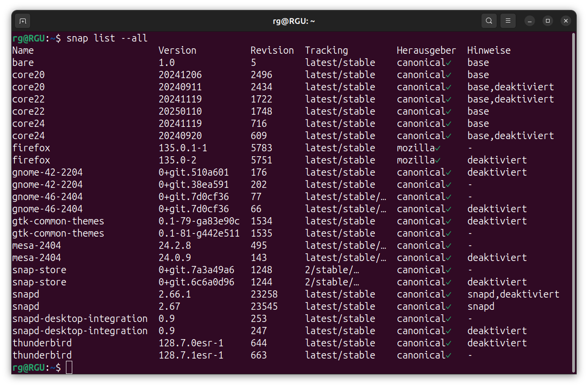This screenshot has width=588, height=387.
Task: Click revision 247 of snapd-desktop-integration
Action: tap(259, 331)
